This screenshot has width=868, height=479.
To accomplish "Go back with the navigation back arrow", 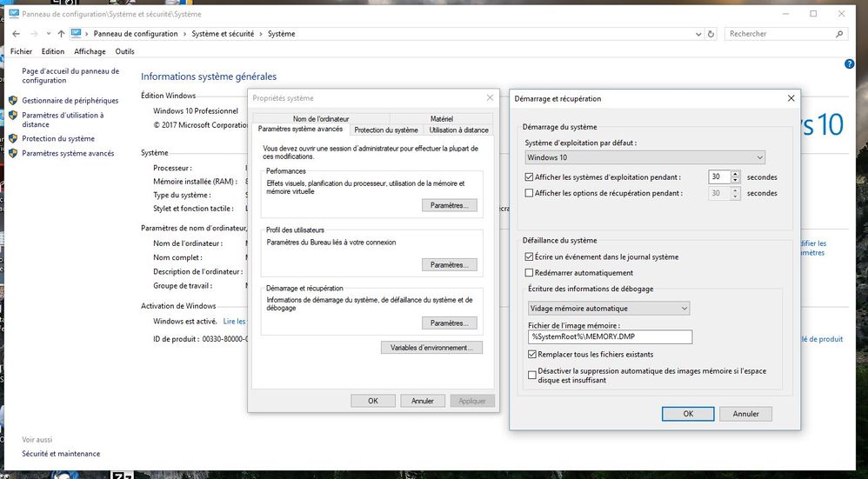I will point(16,34).
